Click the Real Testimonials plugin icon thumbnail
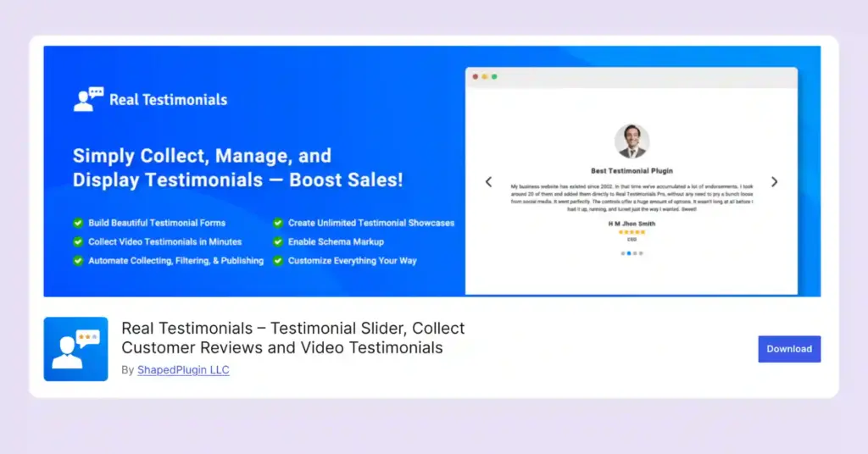 (75, 349)
